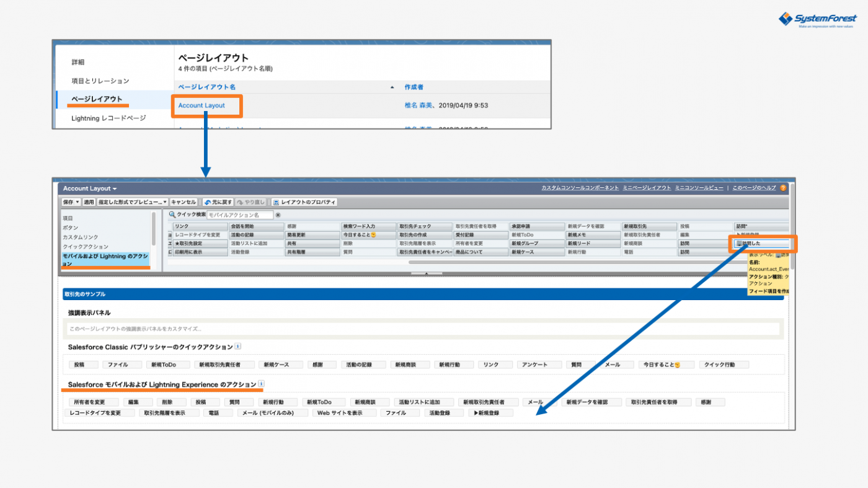Select Web サイトを表示 in the Lightning actions
This screenshot has width=868, height=488.
344,412
